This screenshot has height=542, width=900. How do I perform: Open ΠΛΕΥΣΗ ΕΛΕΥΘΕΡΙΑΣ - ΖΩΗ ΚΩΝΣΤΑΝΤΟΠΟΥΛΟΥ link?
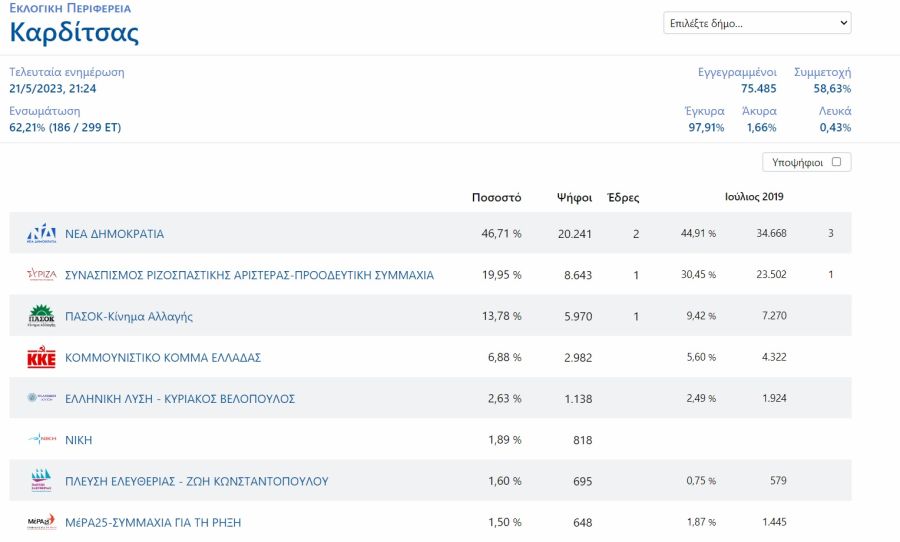196,481
